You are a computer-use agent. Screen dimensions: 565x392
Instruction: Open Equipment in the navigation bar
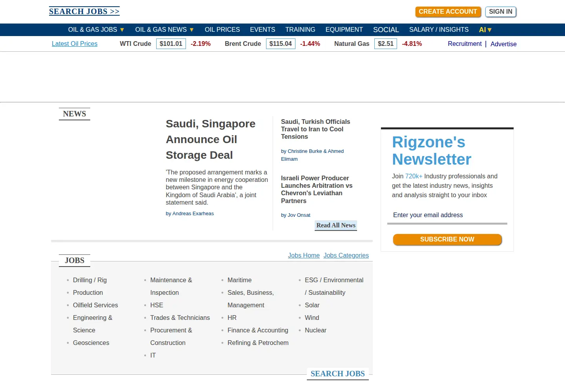(x=344, y=30)
